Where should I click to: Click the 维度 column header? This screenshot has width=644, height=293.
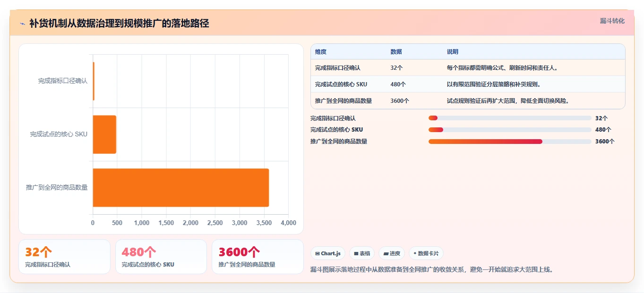[321, 52]
